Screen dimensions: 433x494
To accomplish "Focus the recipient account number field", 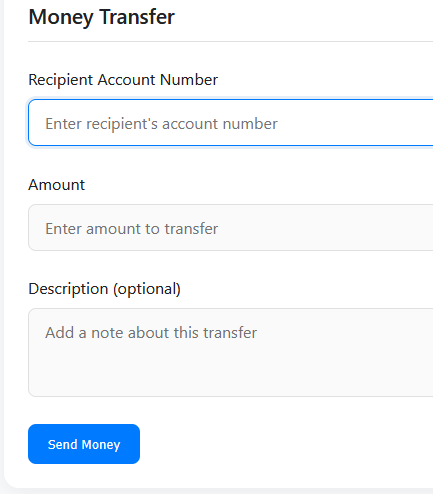I will pyautogui.click(x=231, y=123).
